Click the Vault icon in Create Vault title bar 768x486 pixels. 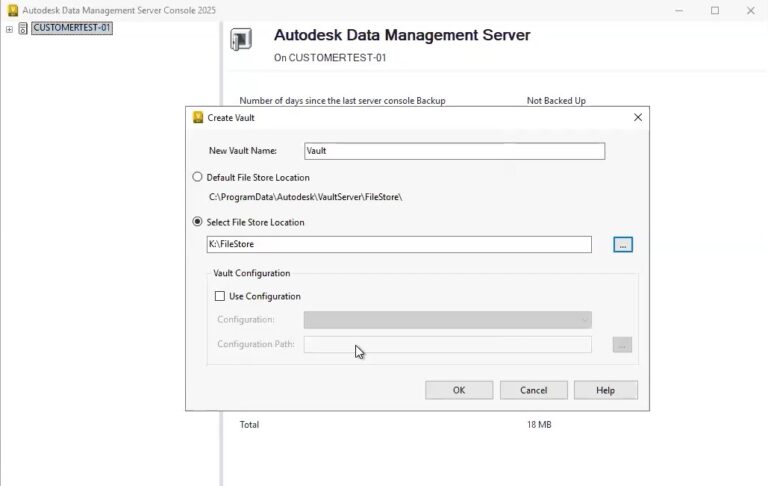[198, 118]
